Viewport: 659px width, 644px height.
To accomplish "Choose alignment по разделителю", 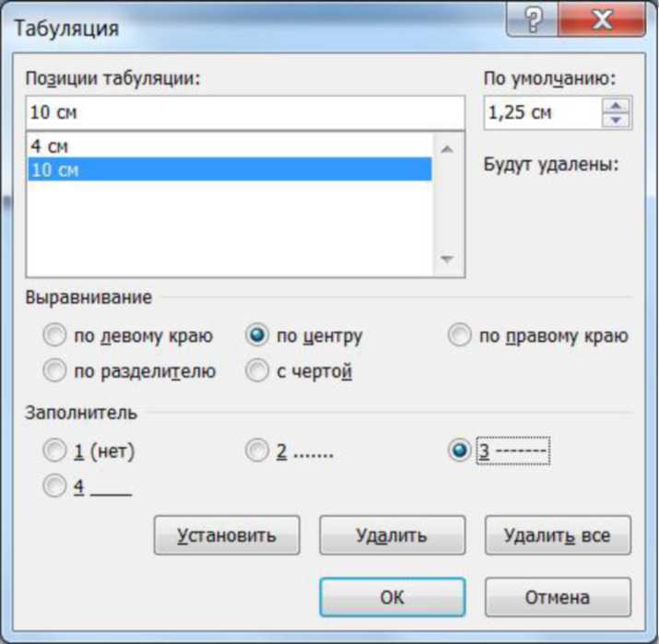I will coord(56,371).
